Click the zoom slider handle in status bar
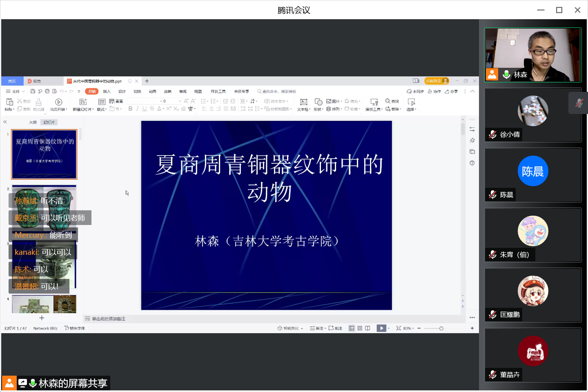This screenshot has width=588, height=392. (x=441, y=328)
